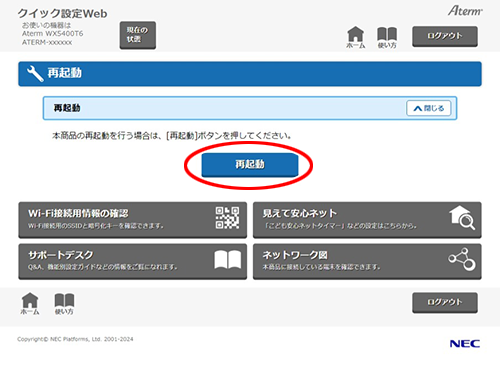Image resolution: width=500 pixels, height=369 pixels.
Task: Click the クイック設定Web title
Action: point(62,14)
